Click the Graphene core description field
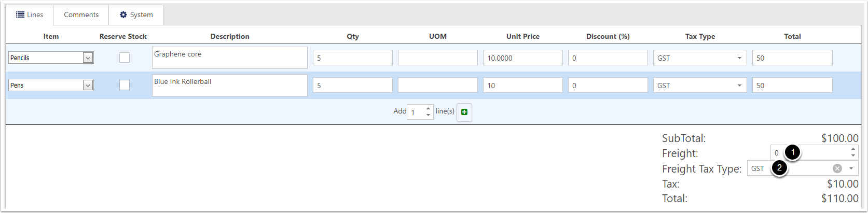Screen dimensions: 868x213 (230, 58)
